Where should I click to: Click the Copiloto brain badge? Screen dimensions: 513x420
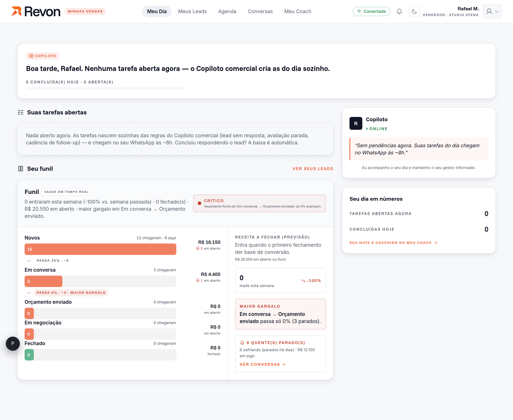(43, 56)
